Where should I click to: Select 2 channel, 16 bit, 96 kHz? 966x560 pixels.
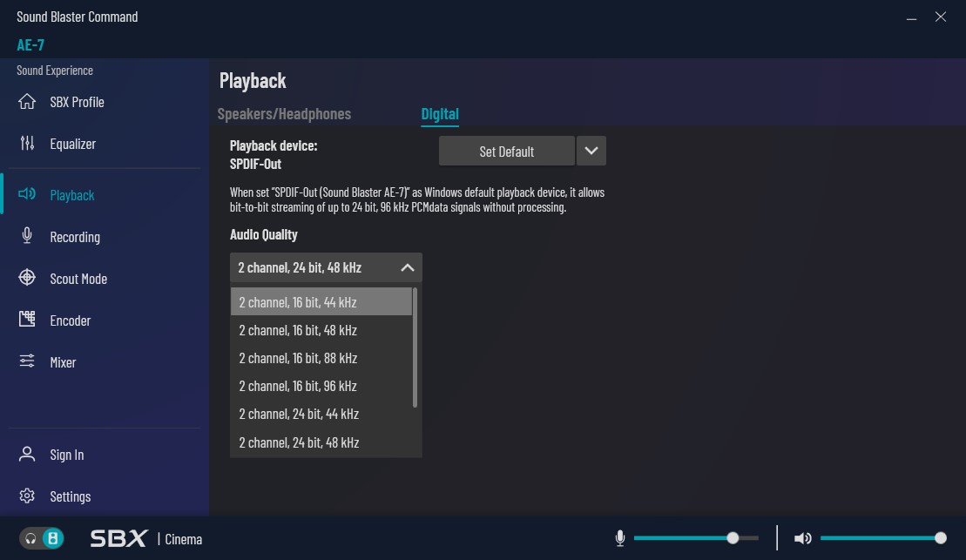pos(321,386)
